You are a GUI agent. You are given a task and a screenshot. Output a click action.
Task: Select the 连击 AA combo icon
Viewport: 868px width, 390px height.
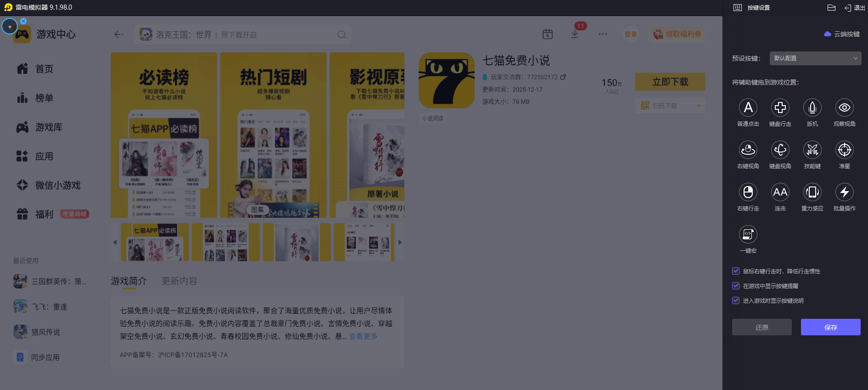[x=780, y=192]
